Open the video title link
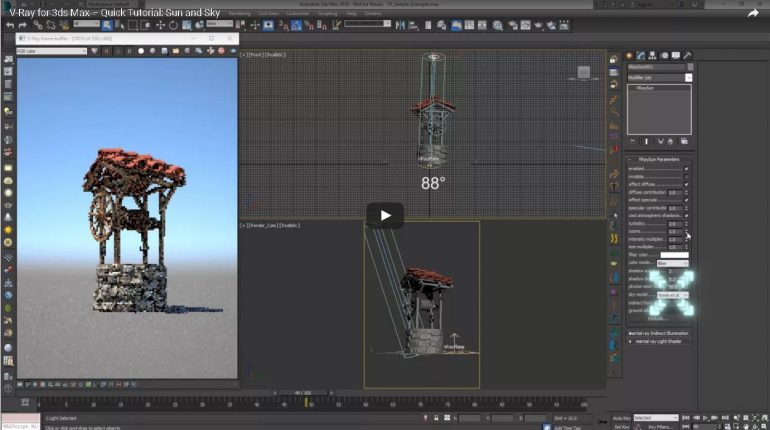The height and width of the screenshot is (430, 770). (114, 12)
